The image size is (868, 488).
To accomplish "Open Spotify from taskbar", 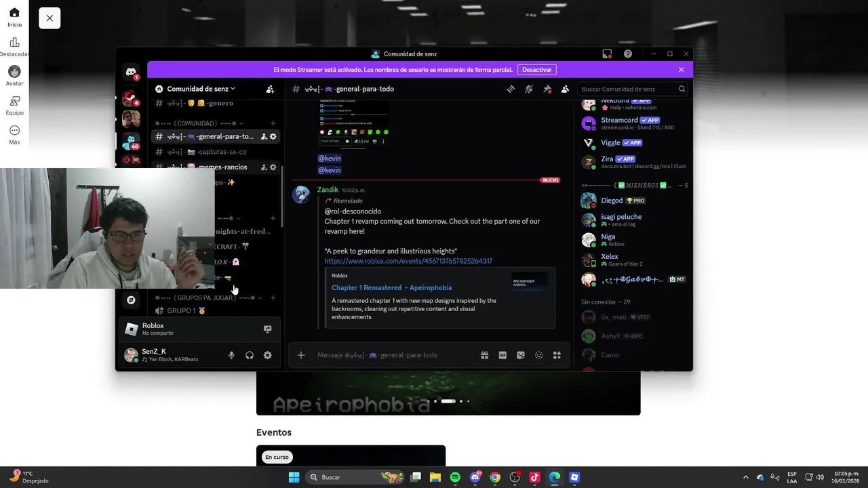I will tap(455, 477).
